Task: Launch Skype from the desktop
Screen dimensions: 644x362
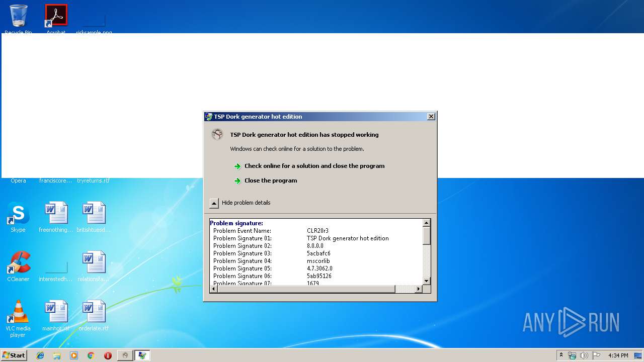Action: (x=18, y=217)
